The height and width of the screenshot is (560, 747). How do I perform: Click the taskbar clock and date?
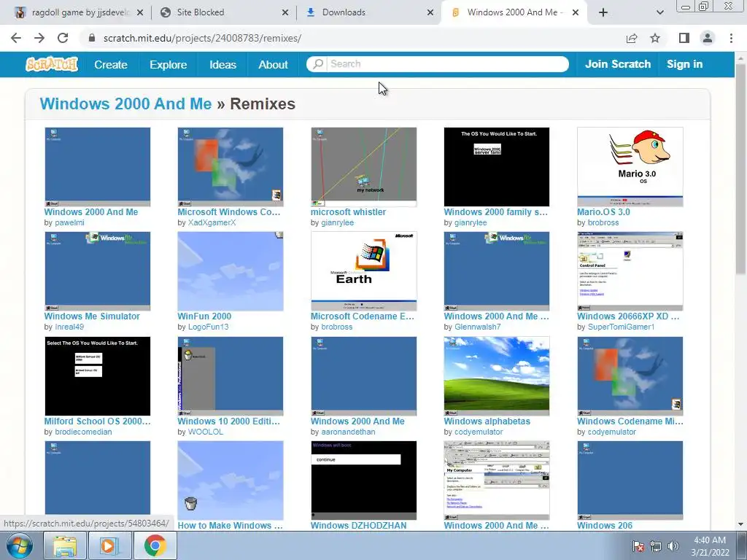[x=709, y=546]
